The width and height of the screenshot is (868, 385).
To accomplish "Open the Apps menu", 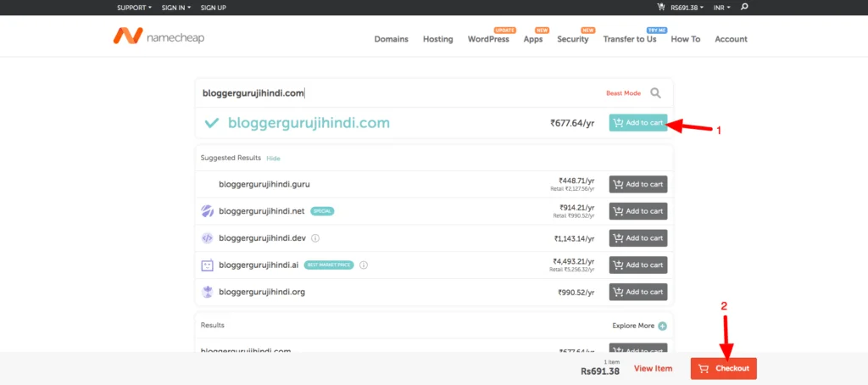I will (x=533, y=39).
